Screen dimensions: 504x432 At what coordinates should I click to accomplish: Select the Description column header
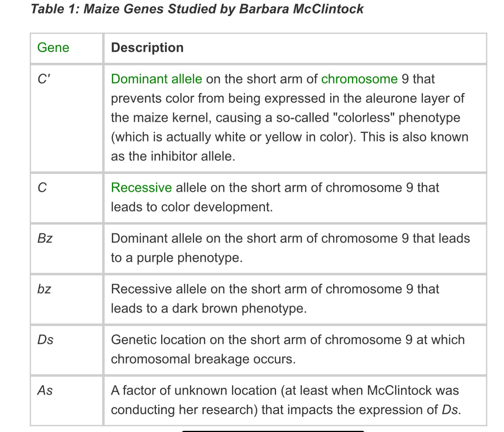pos(147,47)
